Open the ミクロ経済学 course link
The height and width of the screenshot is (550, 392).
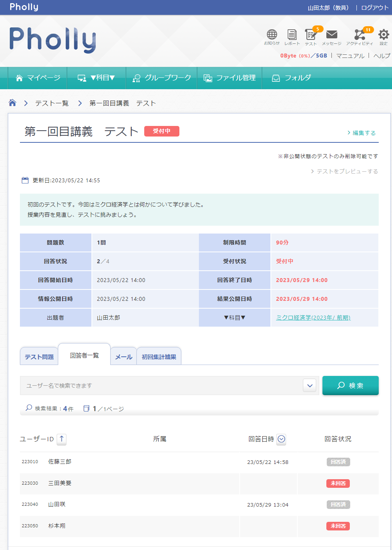click(313, 318)
